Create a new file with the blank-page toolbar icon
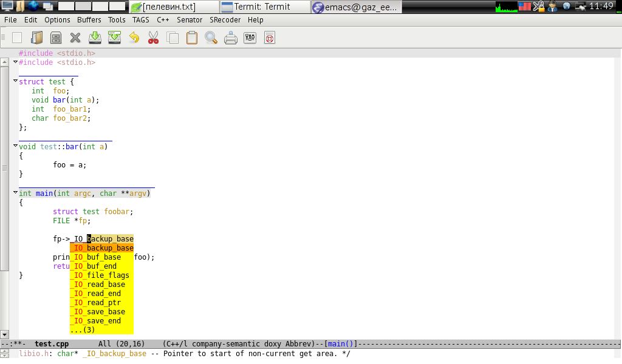This screenshot has height=364, width=622. 17,38
